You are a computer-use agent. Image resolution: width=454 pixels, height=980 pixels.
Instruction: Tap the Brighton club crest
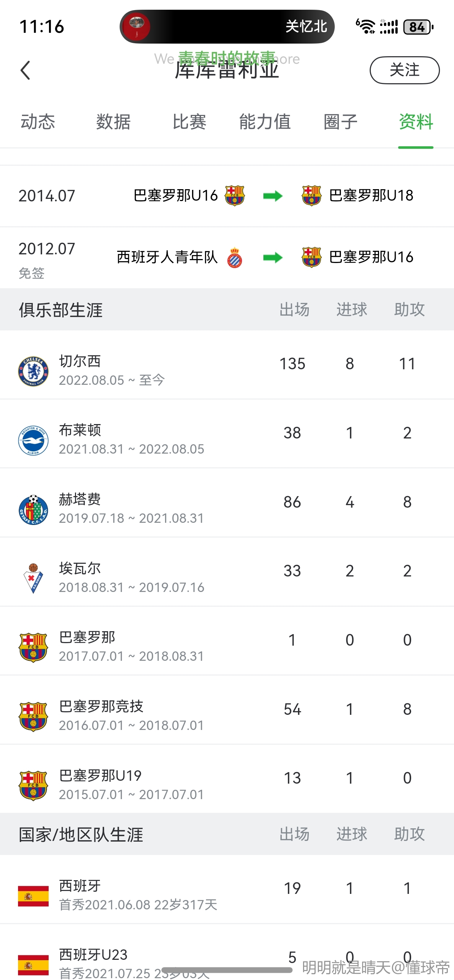pos(34,440)
